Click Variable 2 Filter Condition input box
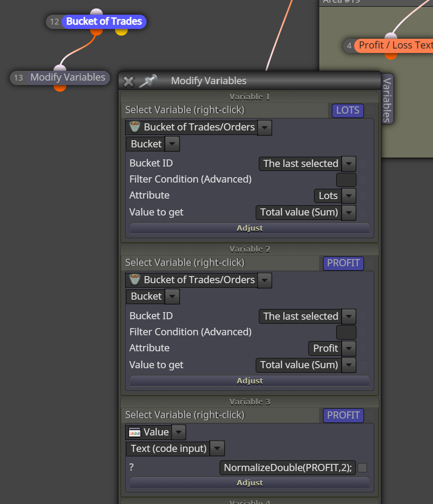Screen dimensions: 433x504 pyautogui.click(x=346, y=332)
